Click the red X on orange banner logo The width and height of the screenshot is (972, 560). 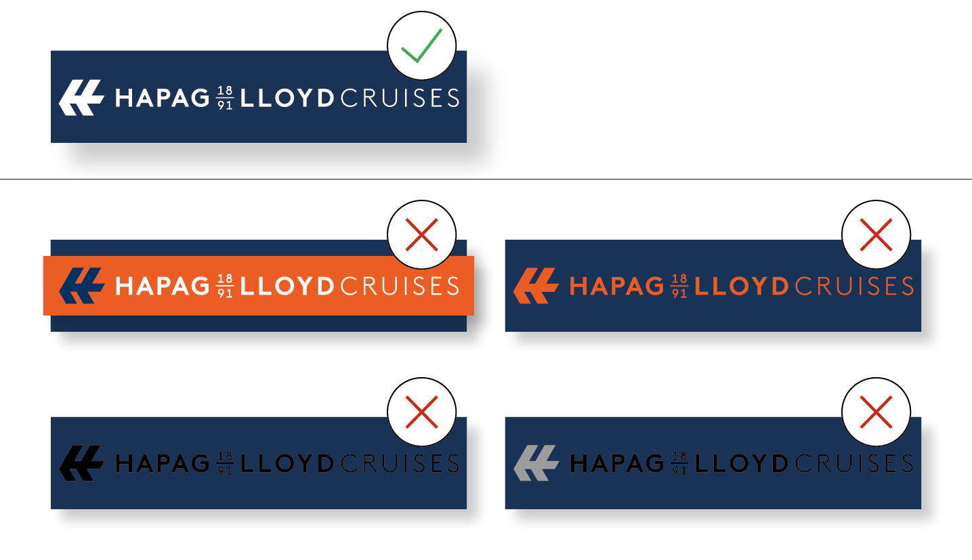(422, 235)
